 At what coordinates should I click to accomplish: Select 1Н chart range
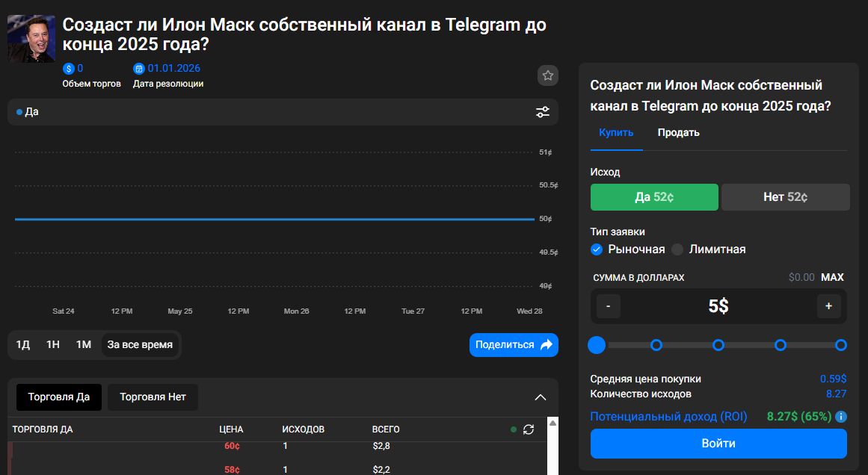pos(53,344)
